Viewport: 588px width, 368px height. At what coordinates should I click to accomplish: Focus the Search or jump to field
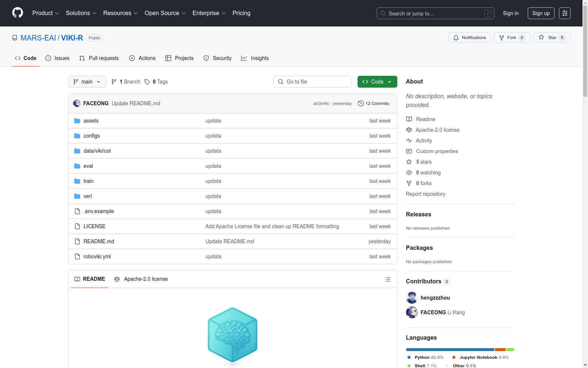click(435, 13)
